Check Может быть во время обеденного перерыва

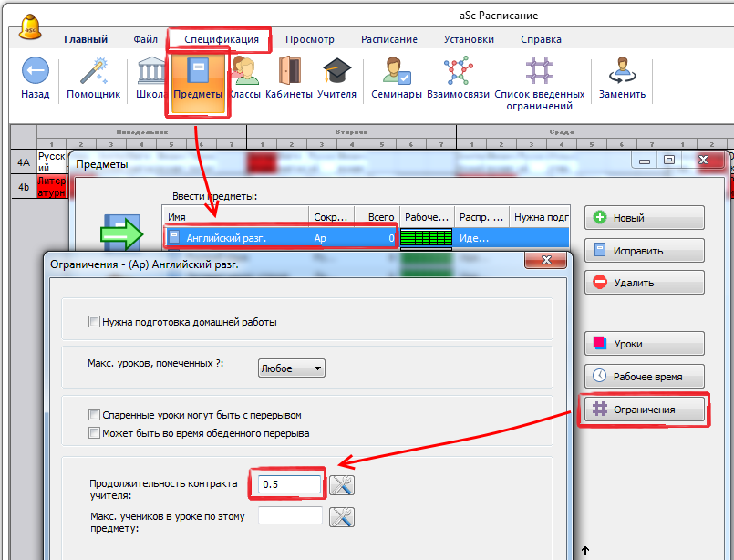[95, 433]
